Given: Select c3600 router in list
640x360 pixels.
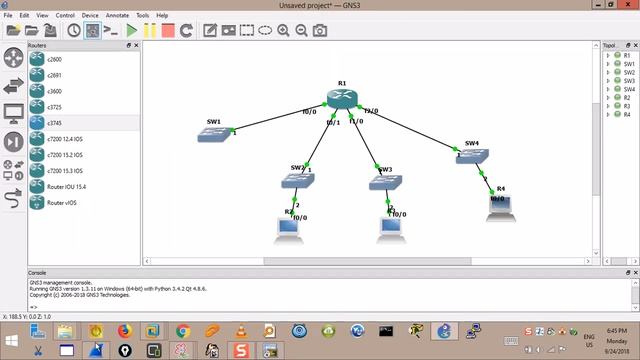Looking at the screenshot, I should (x=84, y=91).
